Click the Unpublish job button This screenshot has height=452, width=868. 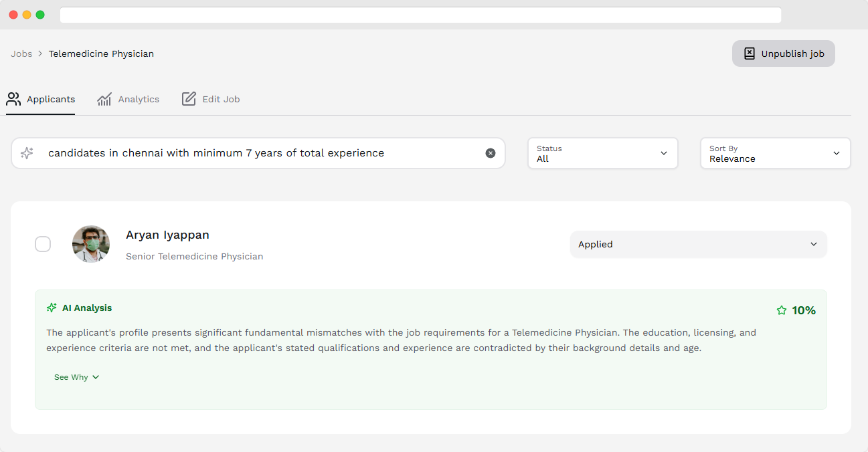pos(783,53)
